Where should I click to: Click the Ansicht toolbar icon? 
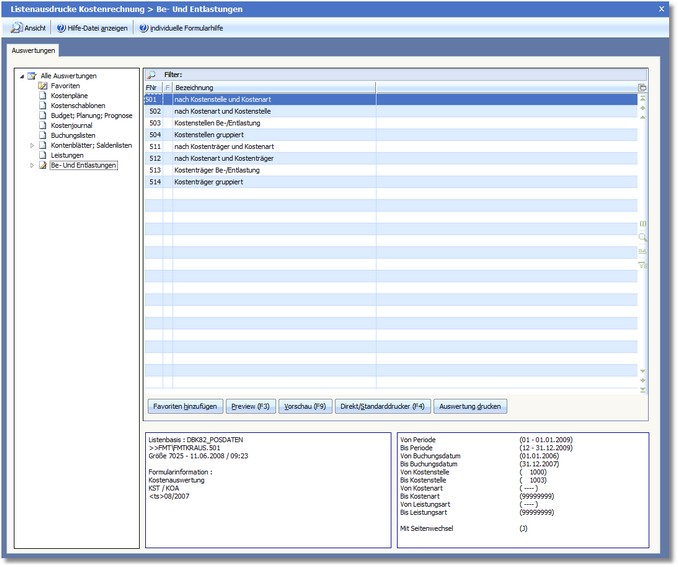(x=18, y=28)
